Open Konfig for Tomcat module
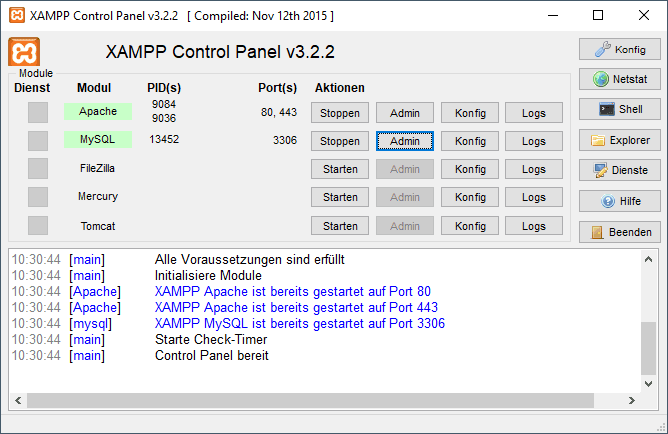668x434 pixels. click(x=470, y=226)
